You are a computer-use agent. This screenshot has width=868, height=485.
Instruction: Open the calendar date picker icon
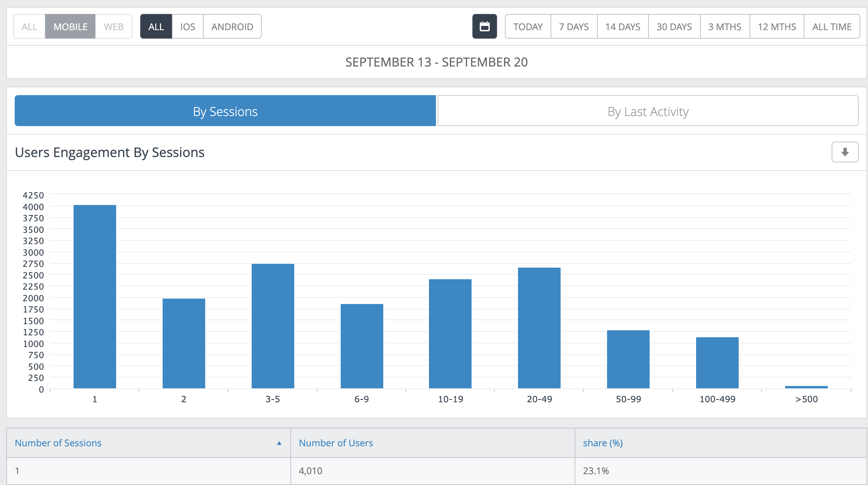484,27
